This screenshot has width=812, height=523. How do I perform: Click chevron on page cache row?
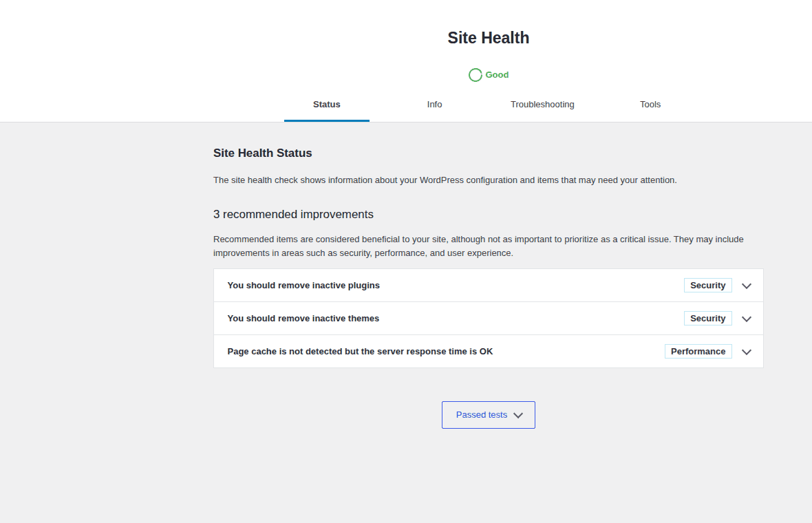(x=746, y=352)
